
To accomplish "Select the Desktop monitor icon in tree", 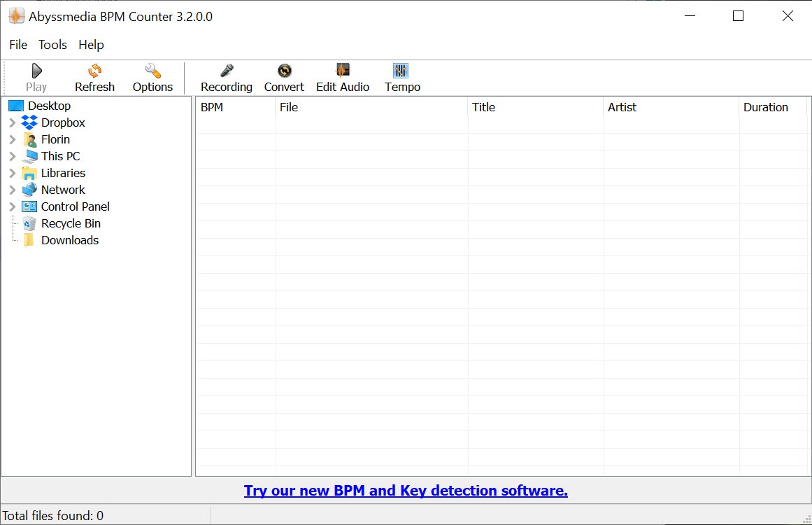I will point(16,106).
